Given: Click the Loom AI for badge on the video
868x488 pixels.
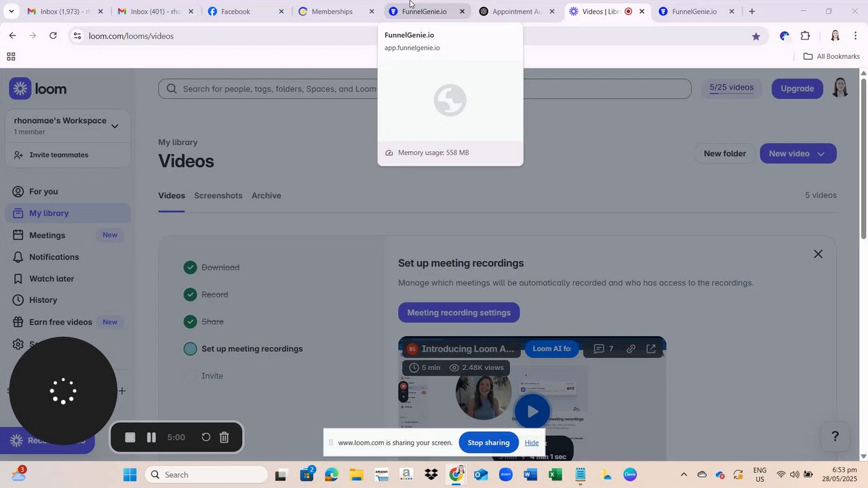Looking at the screenshot, I should [x=551, y=349].
